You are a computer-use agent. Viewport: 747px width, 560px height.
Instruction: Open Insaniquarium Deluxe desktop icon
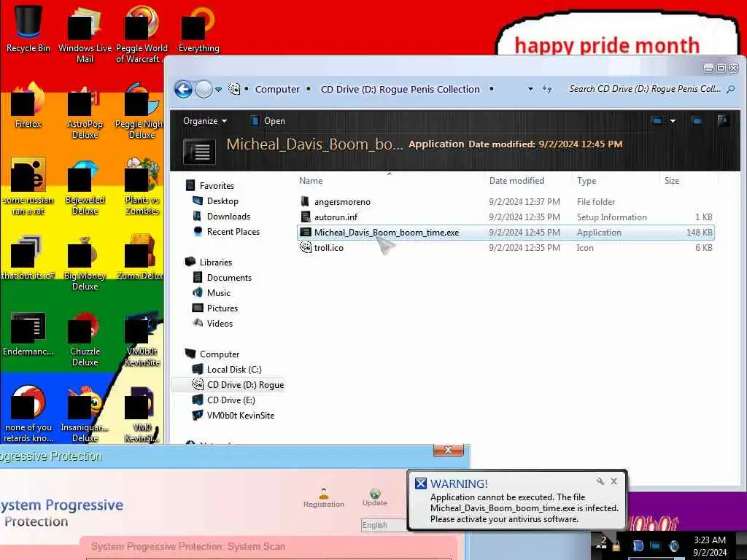click(85, 414)
